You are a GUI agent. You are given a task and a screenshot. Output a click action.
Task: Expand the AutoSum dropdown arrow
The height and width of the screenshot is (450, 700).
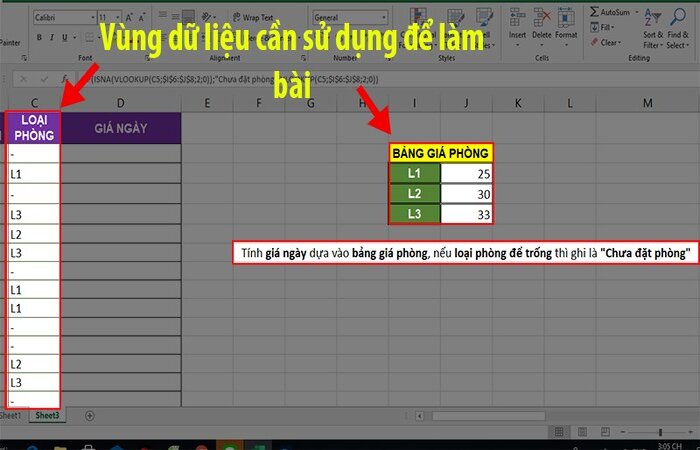pos(637,12)
